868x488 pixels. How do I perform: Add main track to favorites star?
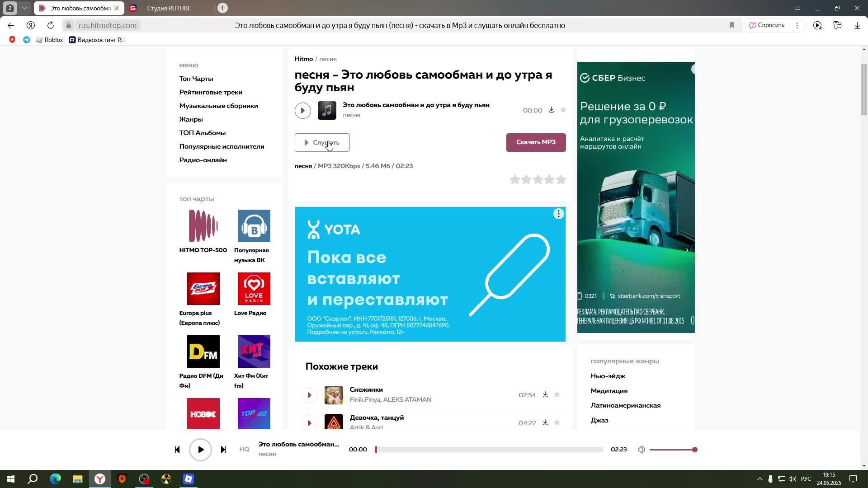click(x=563, y=110)
